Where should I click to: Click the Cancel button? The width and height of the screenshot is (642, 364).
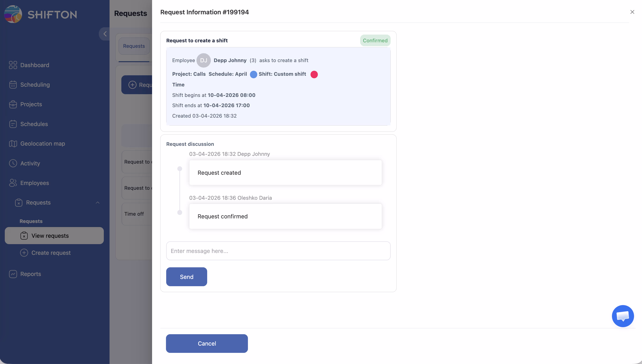[x=207, y=344]
